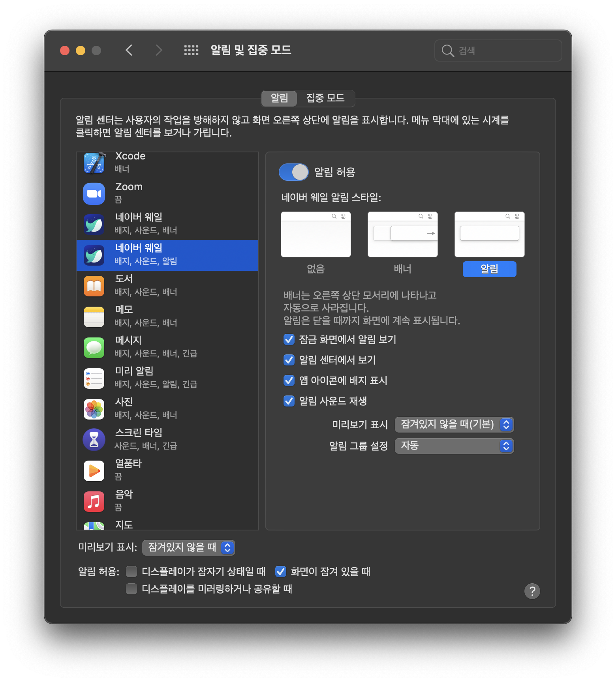Uncheck 앱 아이콘에 배지 표시

pyautogui.click(x=289, y=380)
